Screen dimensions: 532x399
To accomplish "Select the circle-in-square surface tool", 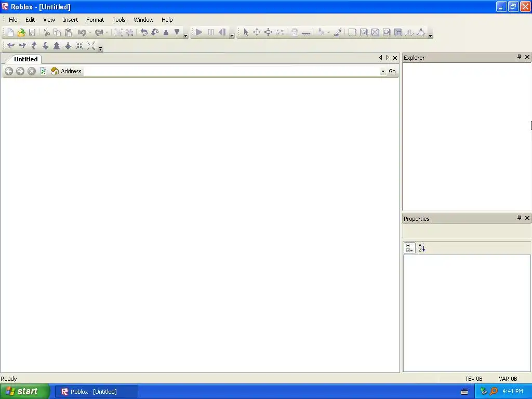I will pyautogui.click(x=387, y=33).
